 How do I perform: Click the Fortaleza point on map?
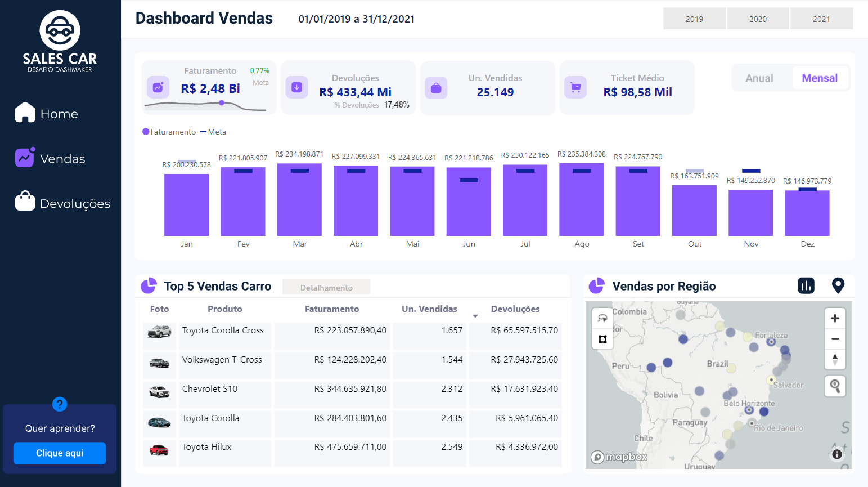[x=771, y=342]
